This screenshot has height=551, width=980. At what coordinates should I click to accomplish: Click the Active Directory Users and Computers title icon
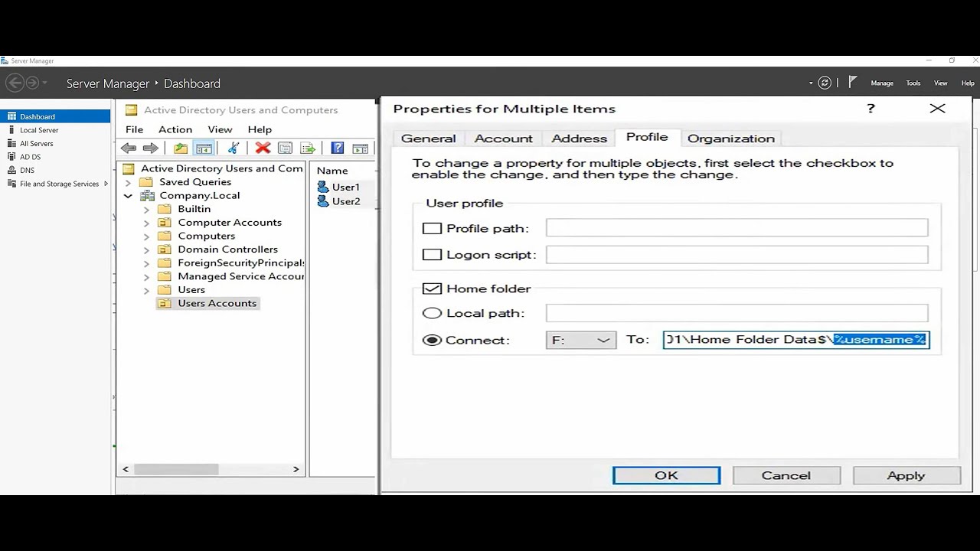(131, 110)
